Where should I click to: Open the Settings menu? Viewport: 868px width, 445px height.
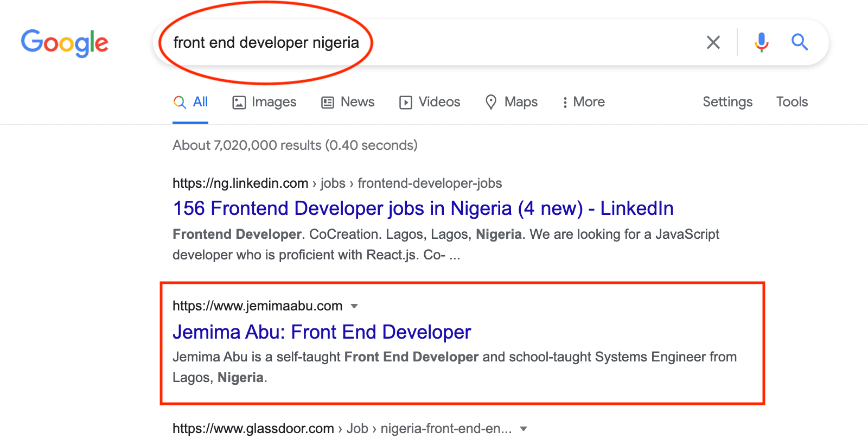point(727,102)
